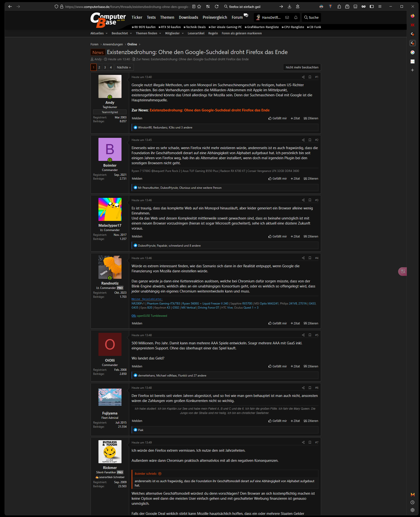Share post #3 via share icon
This screenshot has width=420, height=517.
pos(303,200)
